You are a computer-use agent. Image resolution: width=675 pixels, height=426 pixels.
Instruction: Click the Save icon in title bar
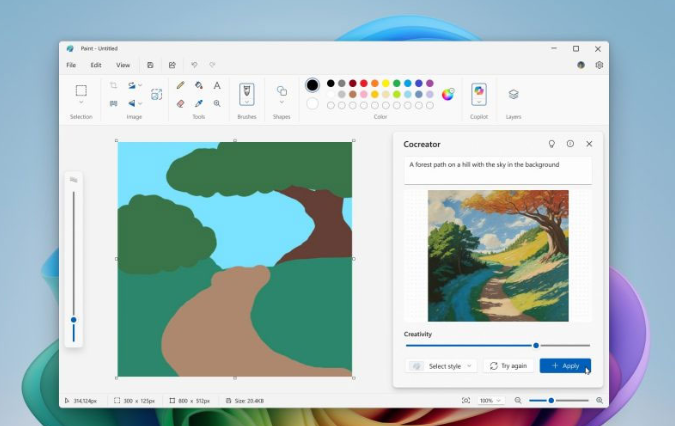click(x=150, y=65)
